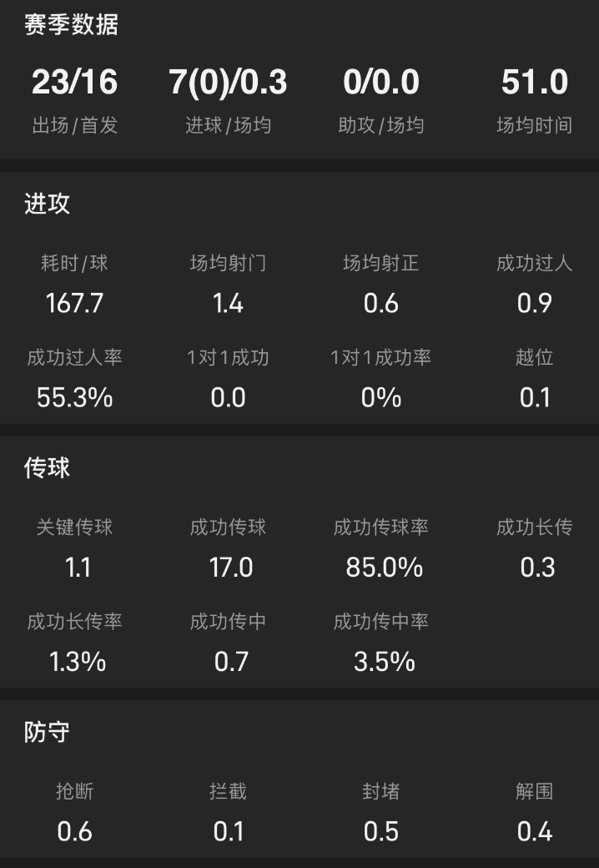The width and height of the screenshot is (599, 868).
Task: Click the 场均射正 value 0.6
Action: (x=381, y=302)
